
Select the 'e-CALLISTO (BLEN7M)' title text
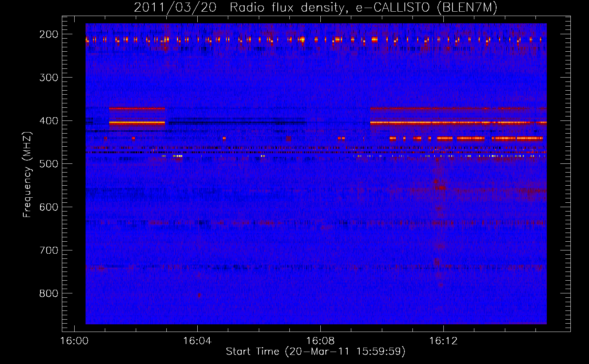[426, 8]
